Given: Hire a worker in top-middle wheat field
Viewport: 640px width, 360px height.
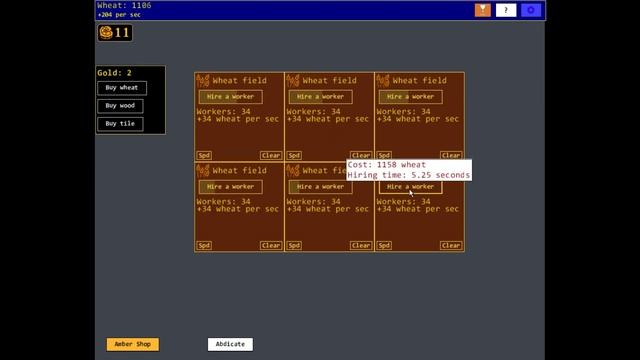Looking at the screenshot, I should [320, 97].
